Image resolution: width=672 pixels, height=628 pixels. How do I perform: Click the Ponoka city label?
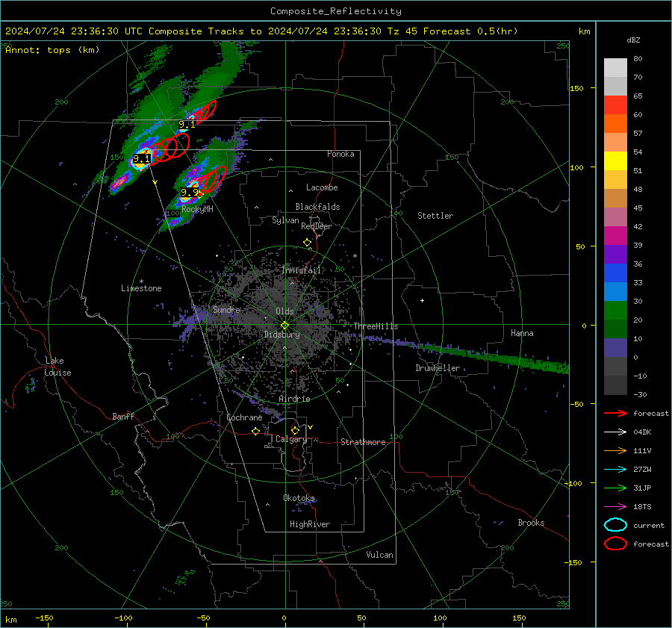tap(340, 154)
